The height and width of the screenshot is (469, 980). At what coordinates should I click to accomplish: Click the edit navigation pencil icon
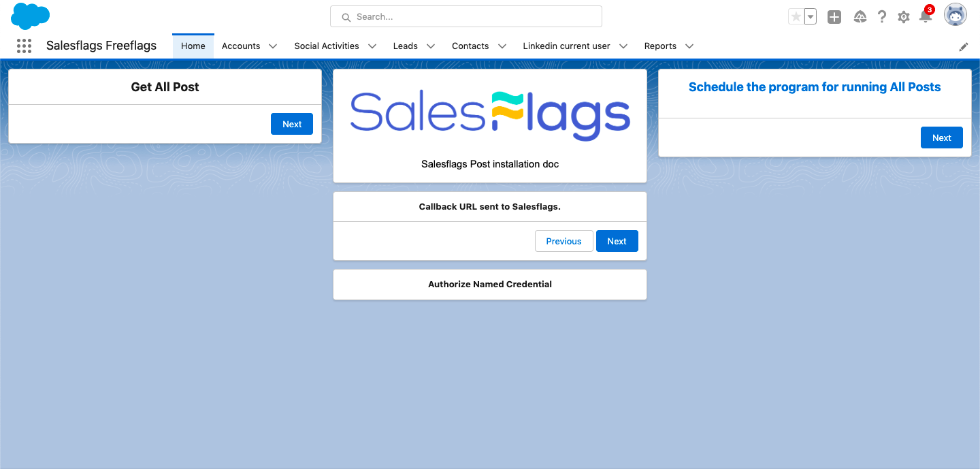click(964, 46)
